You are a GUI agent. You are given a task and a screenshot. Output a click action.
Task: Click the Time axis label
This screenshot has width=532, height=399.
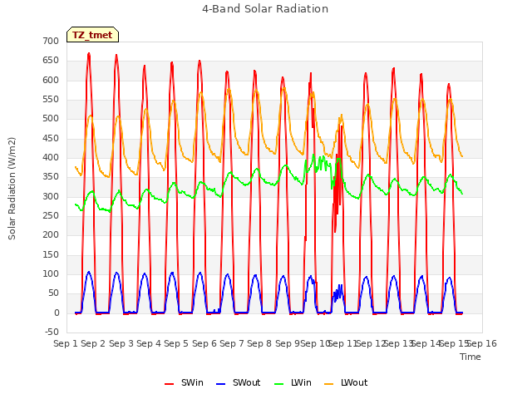click(x=470, y=357)
